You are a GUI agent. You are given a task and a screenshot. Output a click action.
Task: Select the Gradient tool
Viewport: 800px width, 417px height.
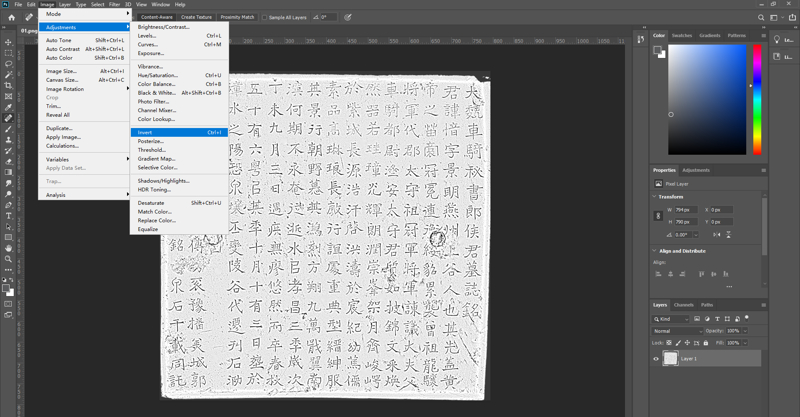8,172
